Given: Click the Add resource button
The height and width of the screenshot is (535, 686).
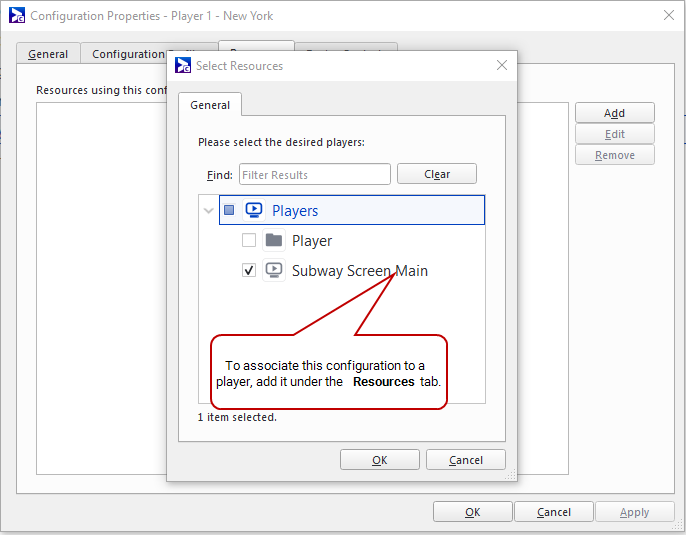Looking at the screenshot, I should coord(614,113).
